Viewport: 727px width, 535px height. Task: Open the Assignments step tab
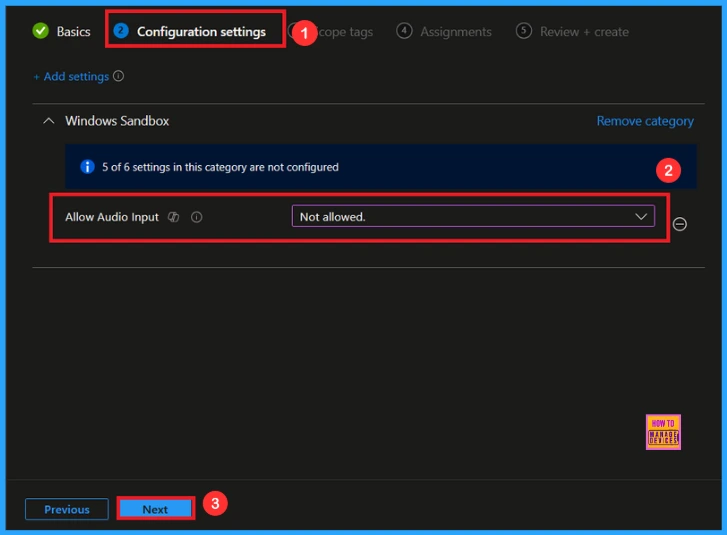(x=455, y=32)
